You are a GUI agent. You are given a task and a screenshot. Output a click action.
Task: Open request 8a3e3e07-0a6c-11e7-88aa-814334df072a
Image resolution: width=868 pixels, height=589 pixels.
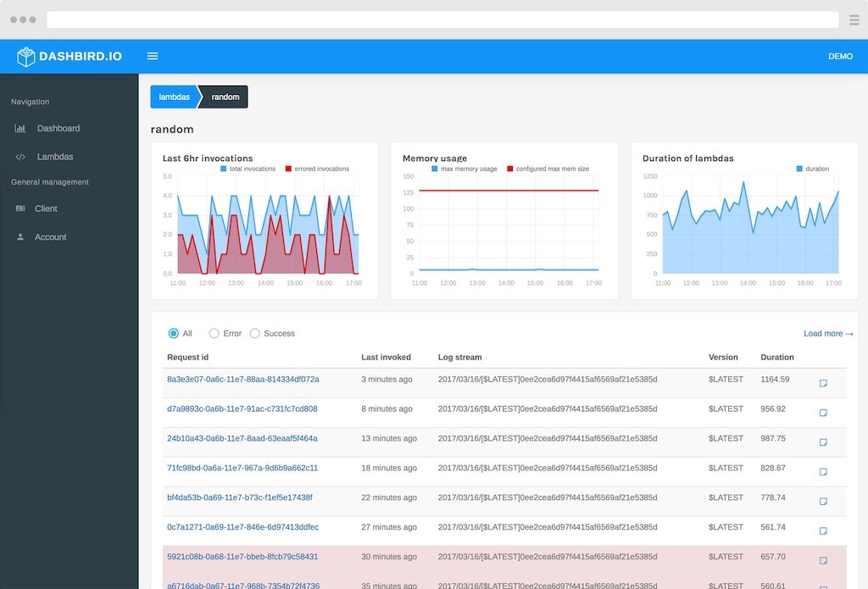coord(243,379)
